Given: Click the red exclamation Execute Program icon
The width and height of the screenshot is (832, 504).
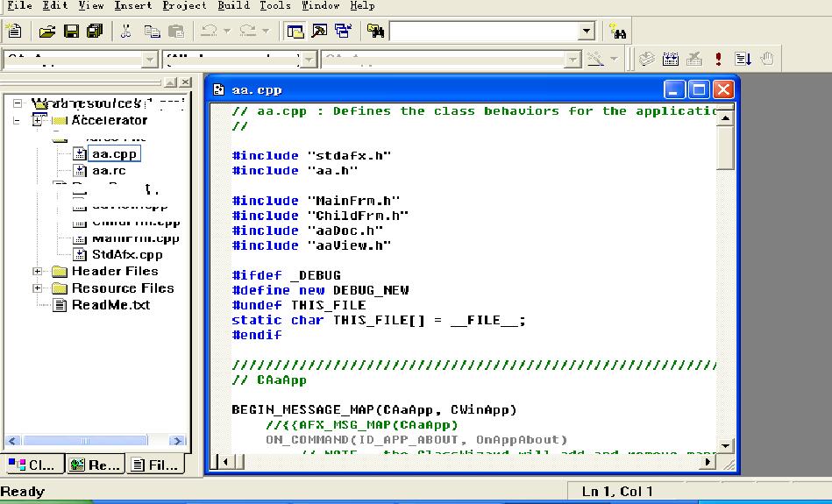Looking at the screenshot, I should tap(718, 60).
